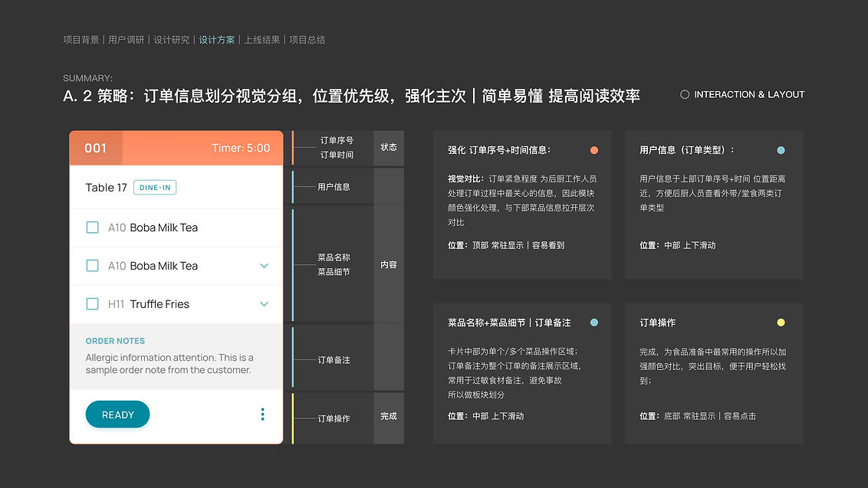
Task: Click the 001 order number badge
Action: (x=96, y=148)
